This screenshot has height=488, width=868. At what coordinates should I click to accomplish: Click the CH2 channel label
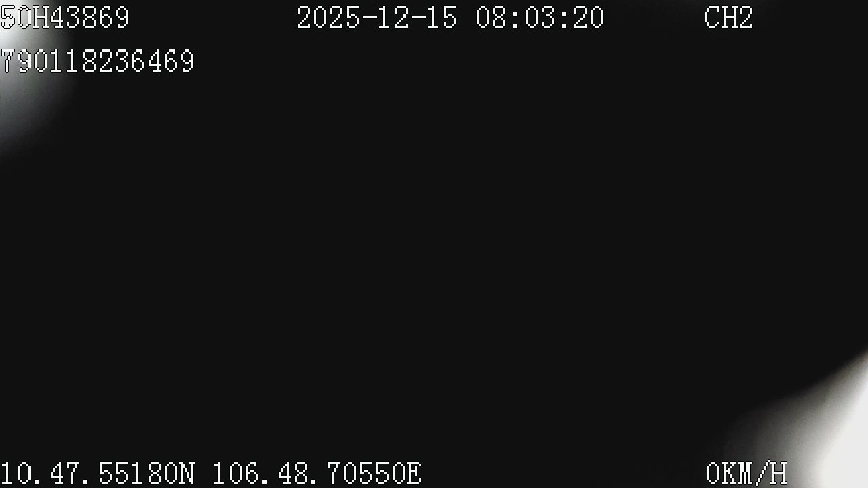point(728,18)
